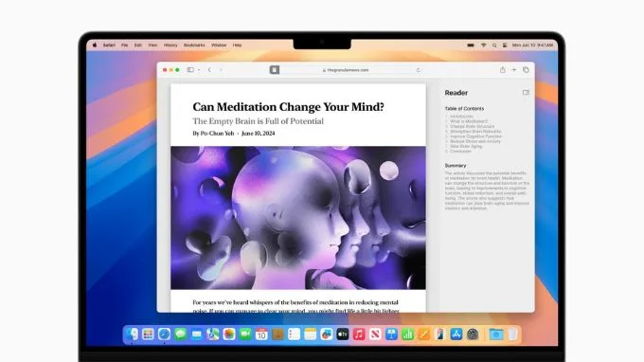Go back with the back arrow
This screenshot has width=644, height=362.
pos(209,70)
